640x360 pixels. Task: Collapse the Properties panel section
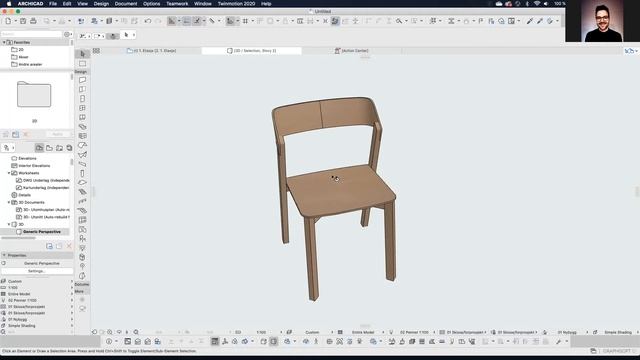tap(4, 255)
